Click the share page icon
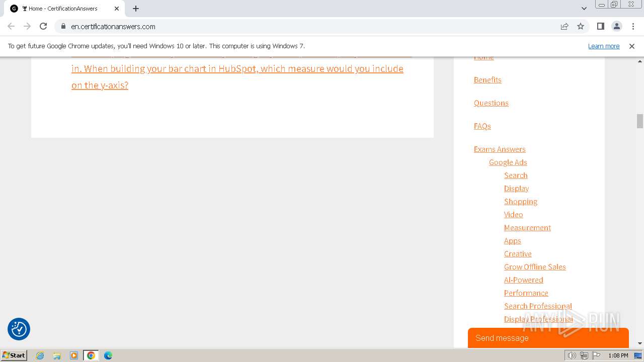 point(565,26)
